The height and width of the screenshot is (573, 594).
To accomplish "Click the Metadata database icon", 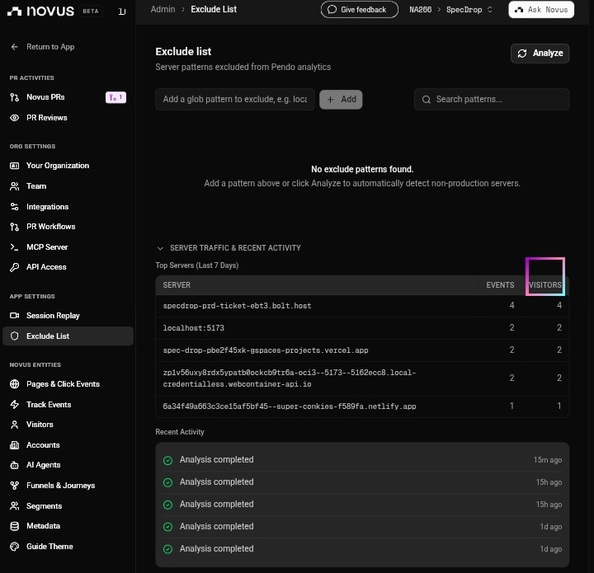I will (x=14, y=526).
